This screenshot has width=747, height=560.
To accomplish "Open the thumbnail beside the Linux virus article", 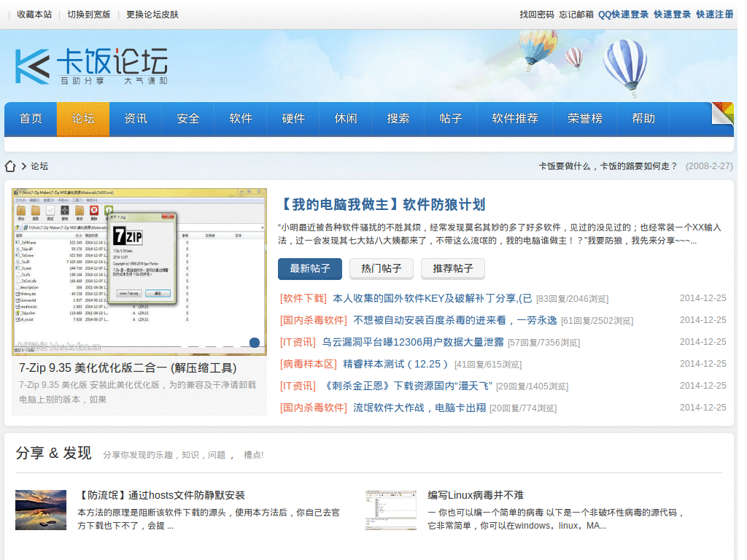I will pyautogui.click(x=390, y=510).
